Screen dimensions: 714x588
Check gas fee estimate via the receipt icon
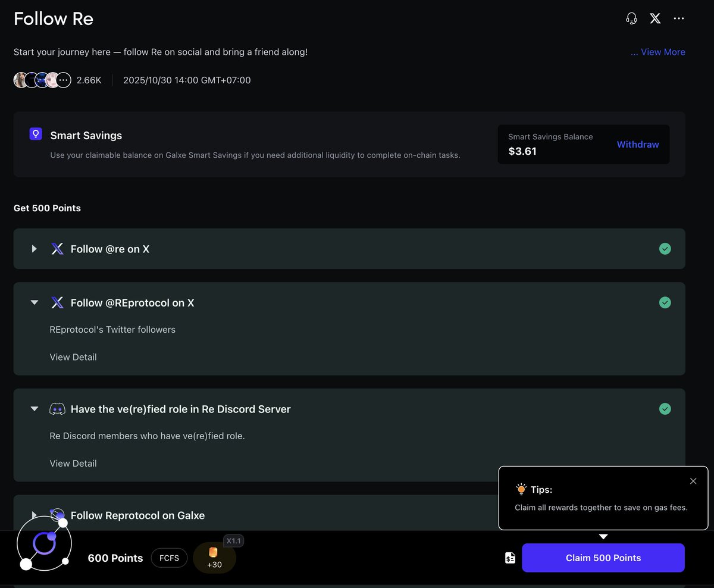click(509, 558)
